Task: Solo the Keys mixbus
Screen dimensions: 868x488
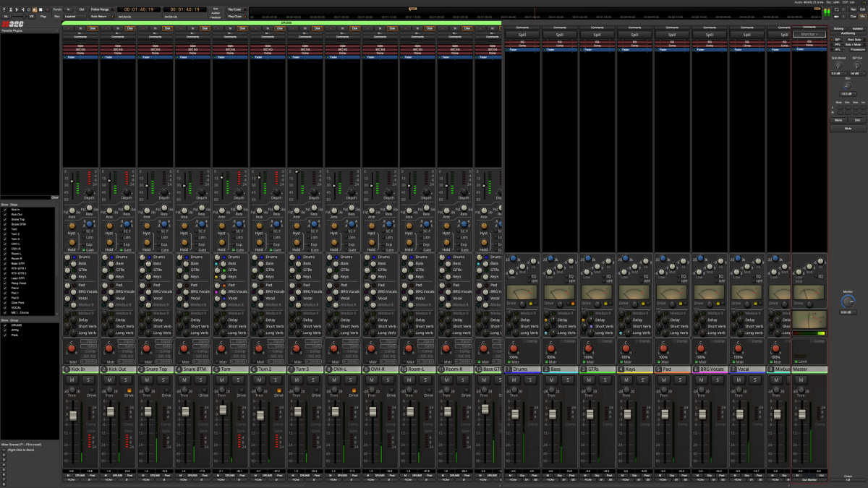Action: pos(643,380)
